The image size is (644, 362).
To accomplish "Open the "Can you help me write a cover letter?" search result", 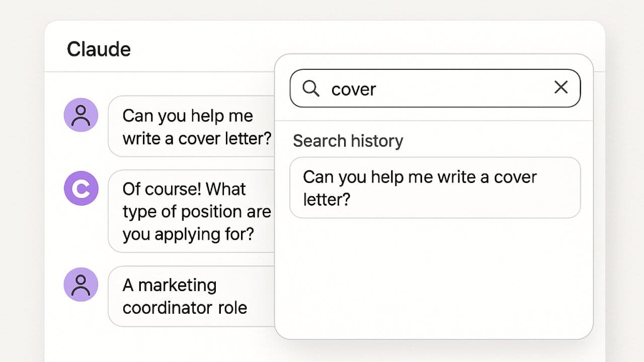I will (x=435, y=188).
